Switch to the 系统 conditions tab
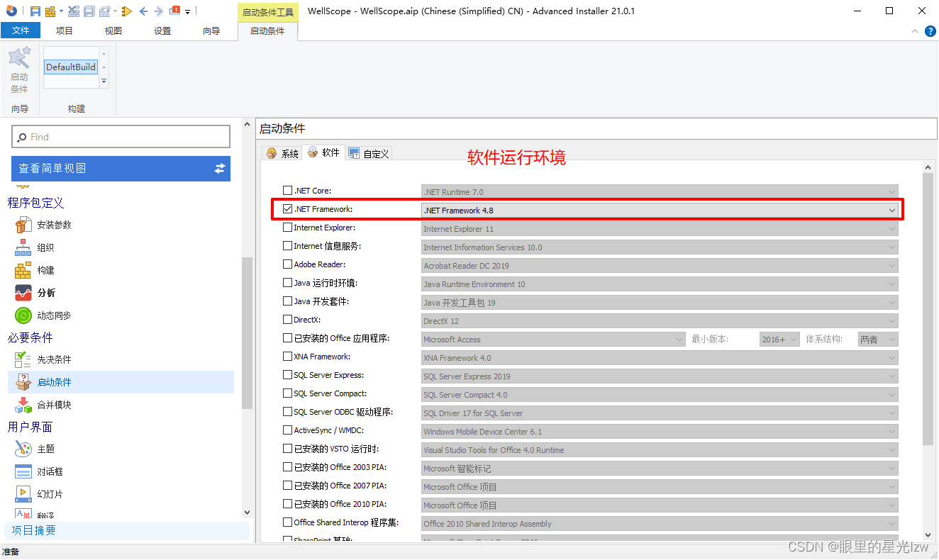939x560 pixels. point(282,153)
